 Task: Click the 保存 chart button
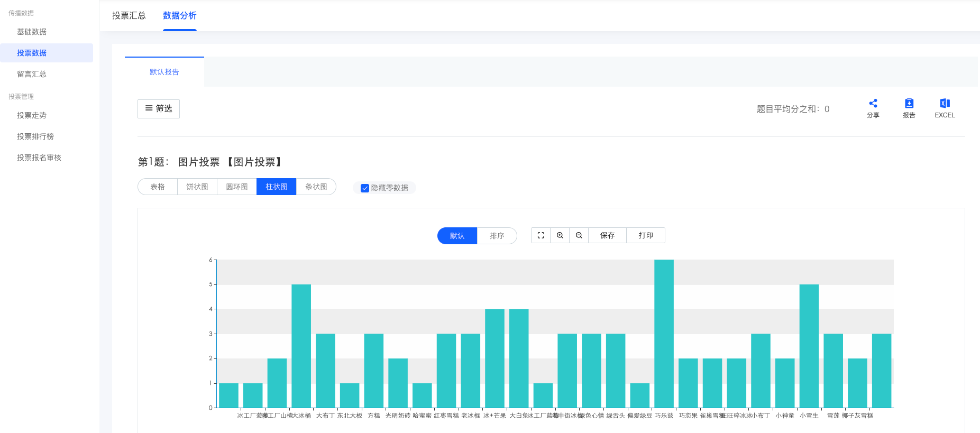click(607, 235)
